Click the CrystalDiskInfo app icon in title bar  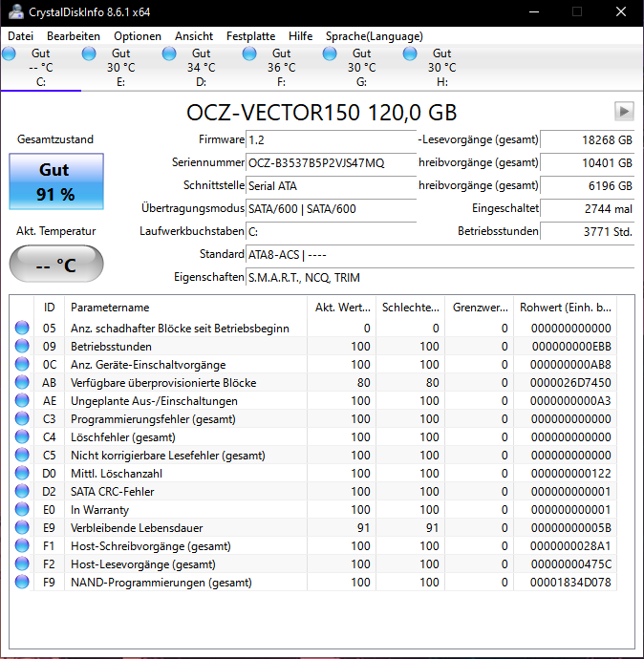tap(16, 11)
